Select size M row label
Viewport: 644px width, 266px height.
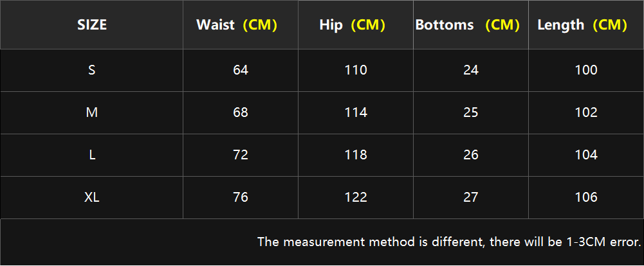click(x=91, y=112)
